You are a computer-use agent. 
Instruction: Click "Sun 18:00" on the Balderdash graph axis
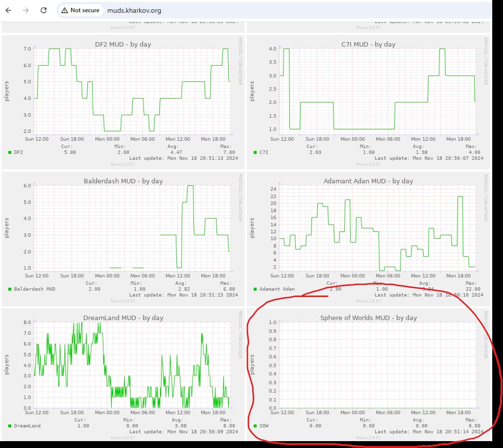coord(72,276)
